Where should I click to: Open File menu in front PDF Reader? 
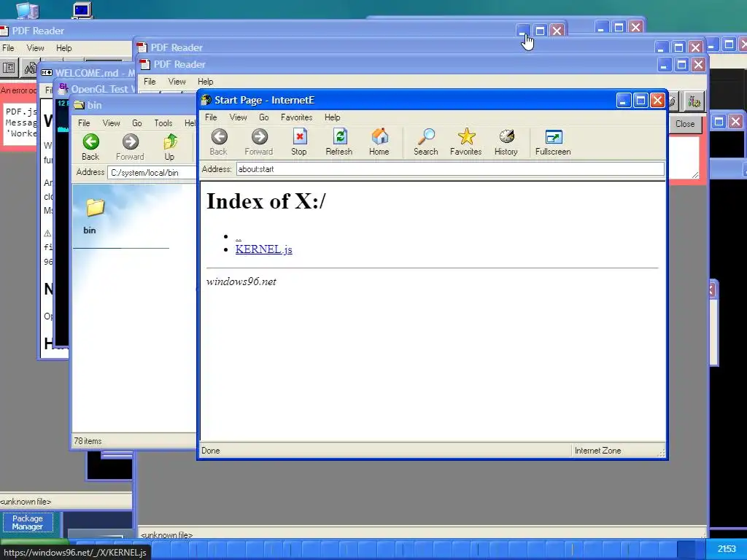pos(150,82)
